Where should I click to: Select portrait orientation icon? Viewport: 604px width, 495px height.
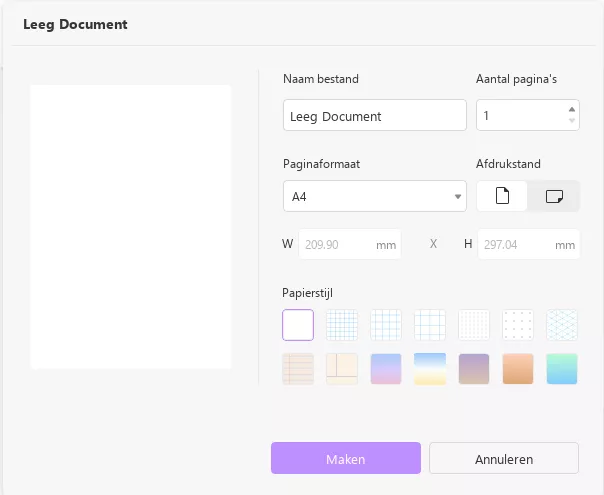tap(502, 196)
